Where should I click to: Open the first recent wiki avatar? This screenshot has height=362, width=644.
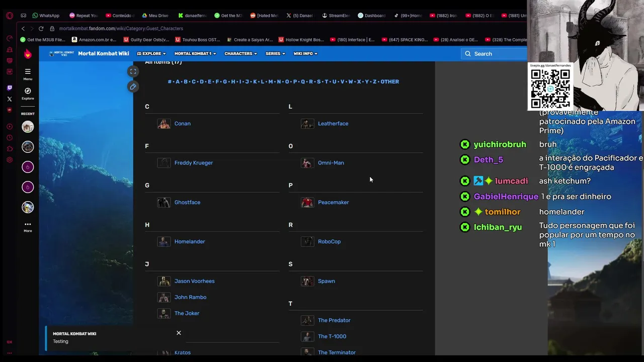(28, 127)
